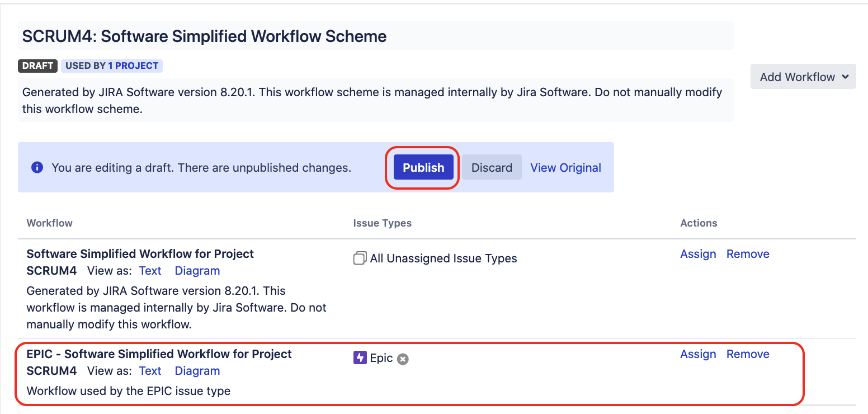Viewport: 868px width, 414px height.
Task: Click the 'Epic' issue type label
Action: pyautogui.click(x=381, y=359)
